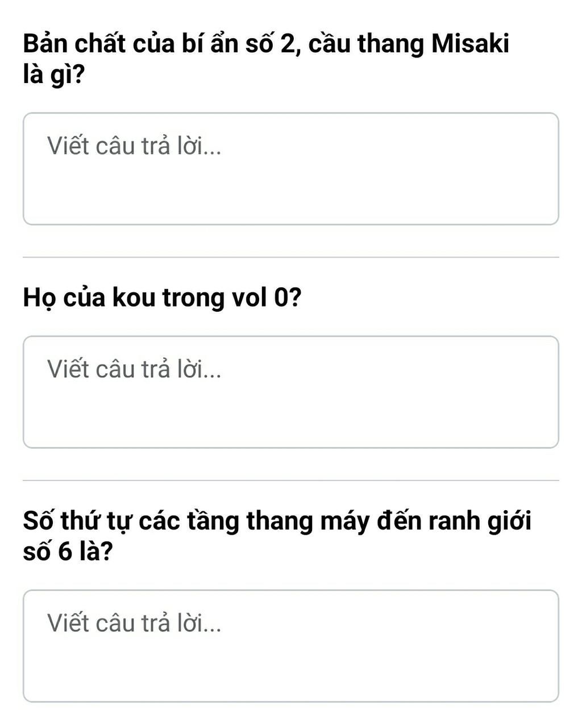Focus the answer field for "Họ của kou trong vol 0?"
The image size is (582, 728).
coord(290,392)
